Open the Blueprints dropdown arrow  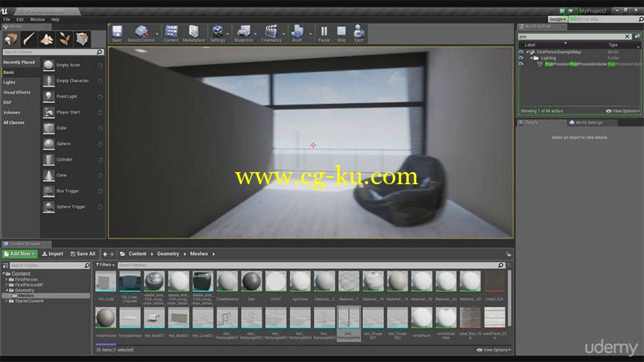256,34
